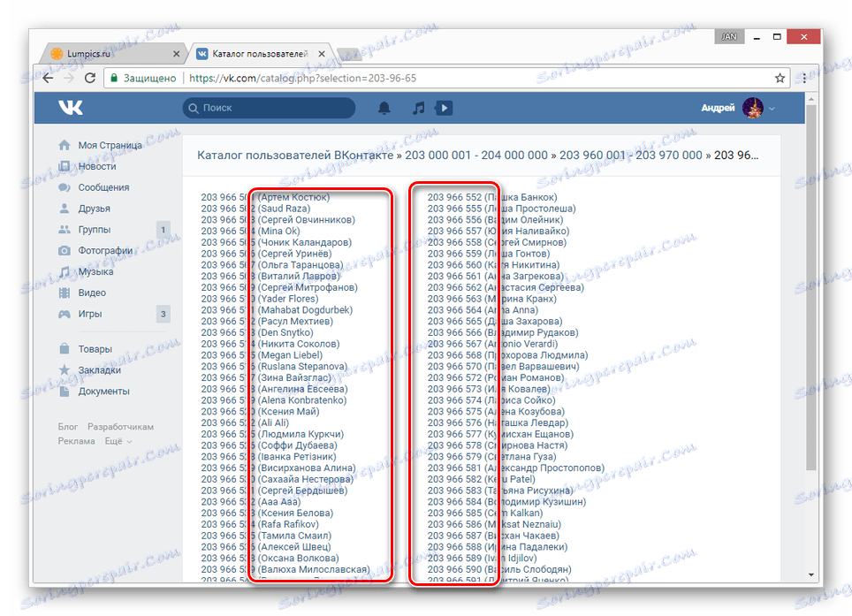This screenshot has height=616, width=852.
Task: Open user Владимир Рудаков
Action: 503,332
